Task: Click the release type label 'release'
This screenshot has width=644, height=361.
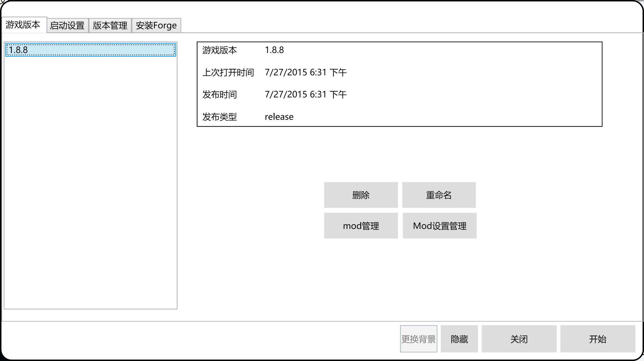Action: pyautogui.click(x=279, y=116)
